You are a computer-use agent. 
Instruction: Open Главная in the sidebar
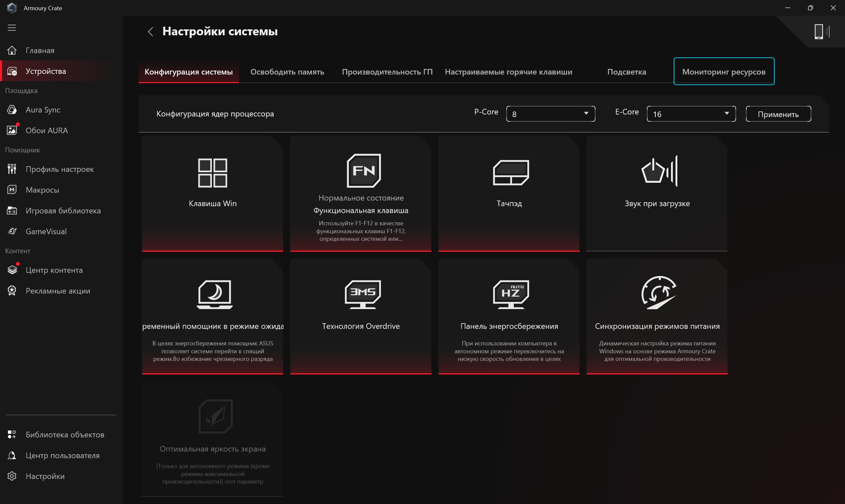click(x=61, y=50)
